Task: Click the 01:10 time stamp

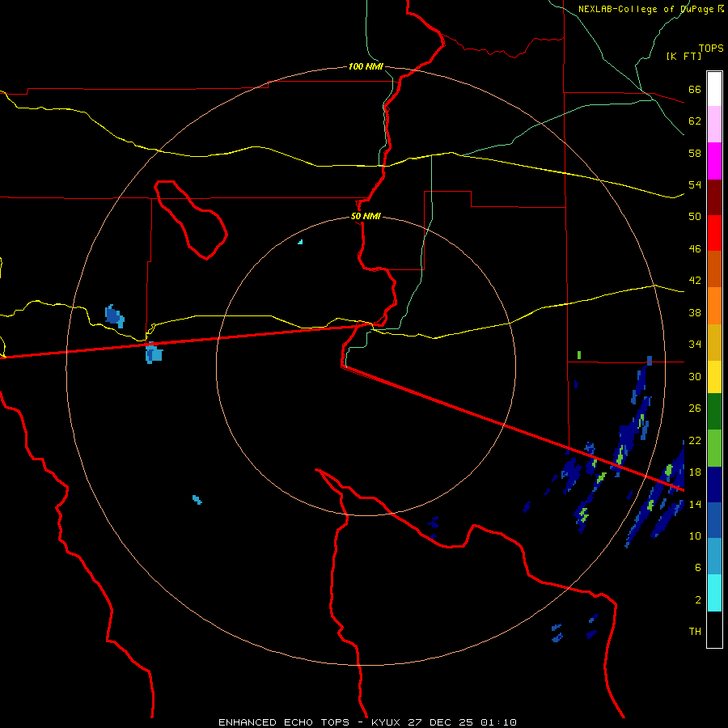Action: pos(498,722)
